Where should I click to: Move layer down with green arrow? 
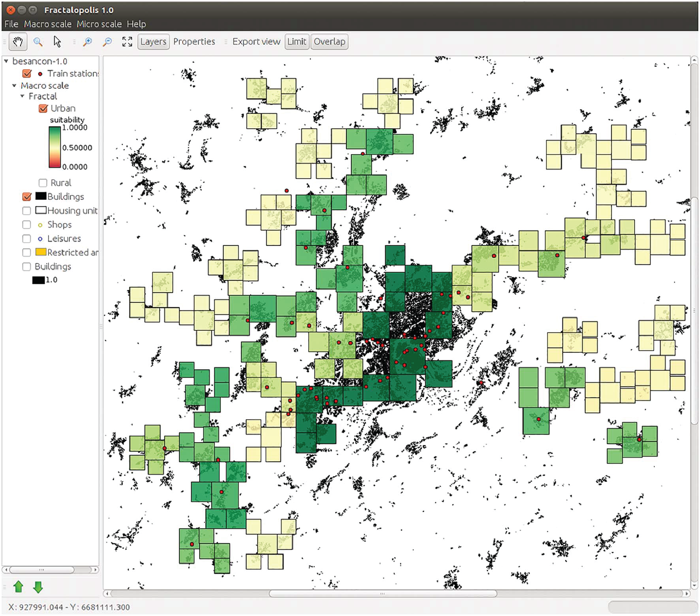[x=38, y=587]
